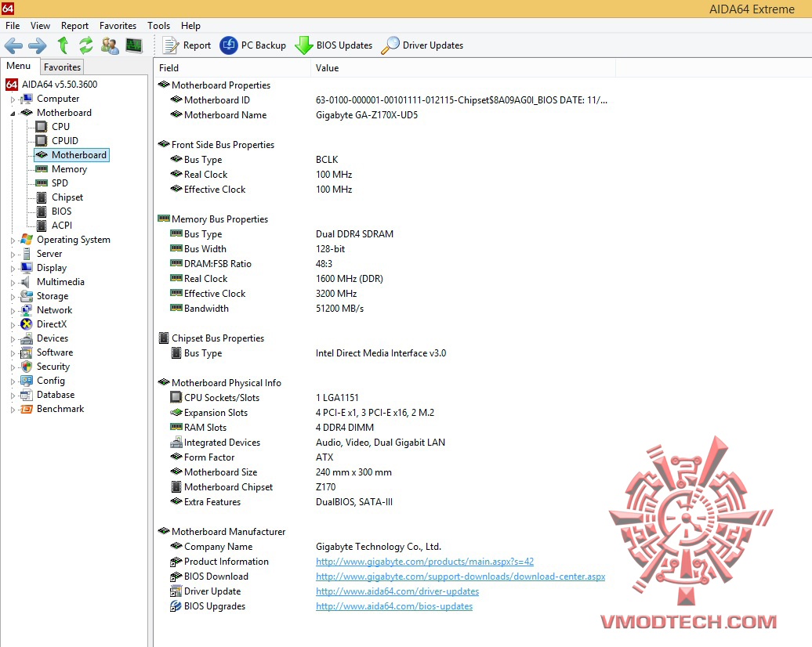Open the Favorites menu
The image size is (812, 647).
(118, 25)
